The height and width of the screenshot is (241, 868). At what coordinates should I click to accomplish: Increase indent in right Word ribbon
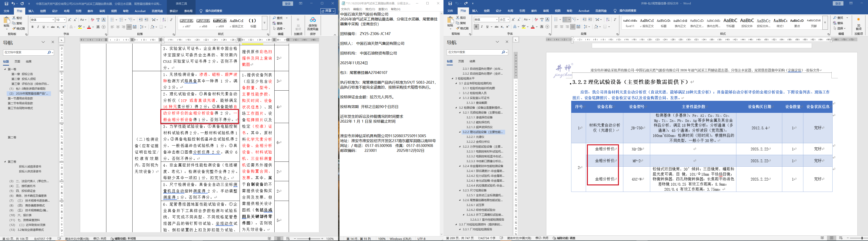point(590,19)
